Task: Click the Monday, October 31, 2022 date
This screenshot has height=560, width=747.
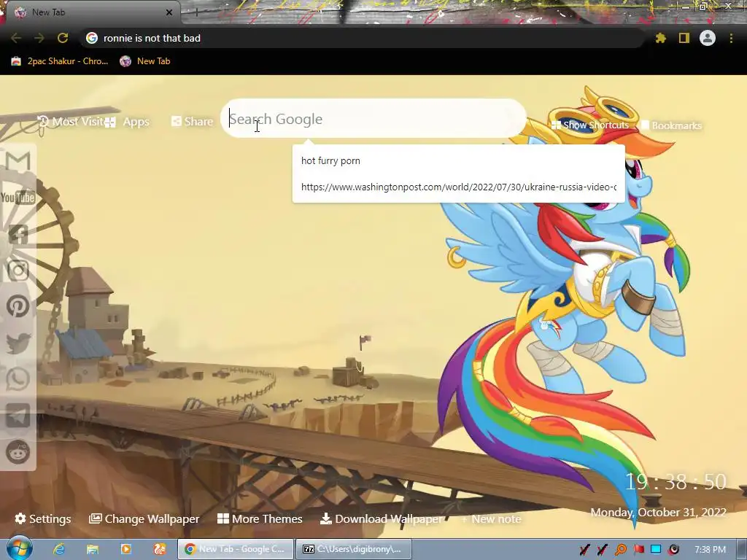Action: [x=659, y=513]
